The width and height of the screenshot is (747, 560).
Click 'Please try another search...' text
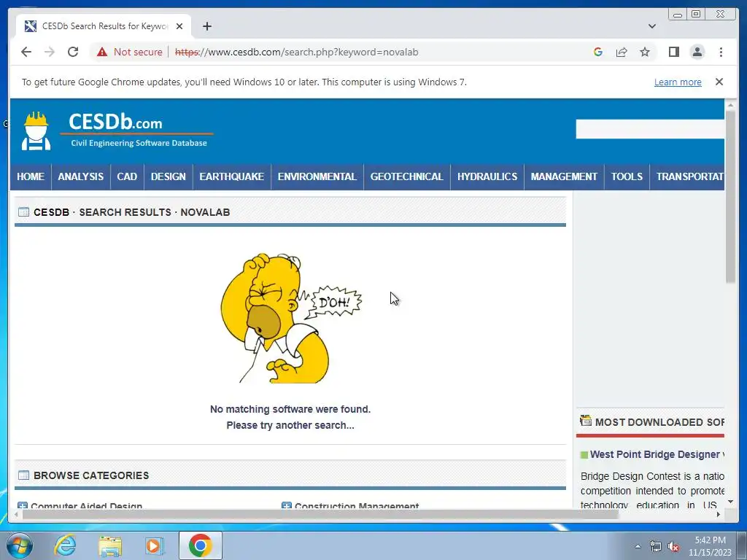[x=290, y=425]
